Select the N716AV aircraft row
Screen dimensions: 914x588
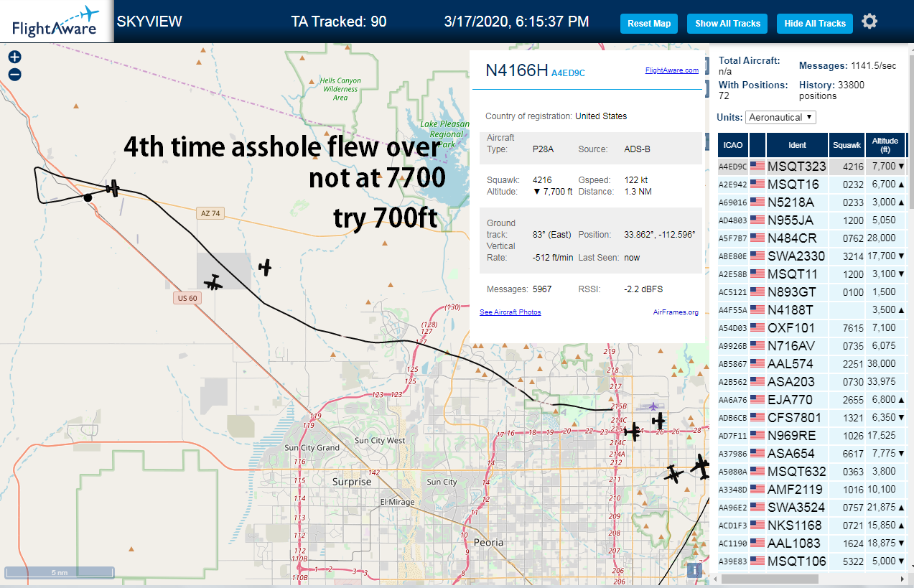click(x=811, y=345)
